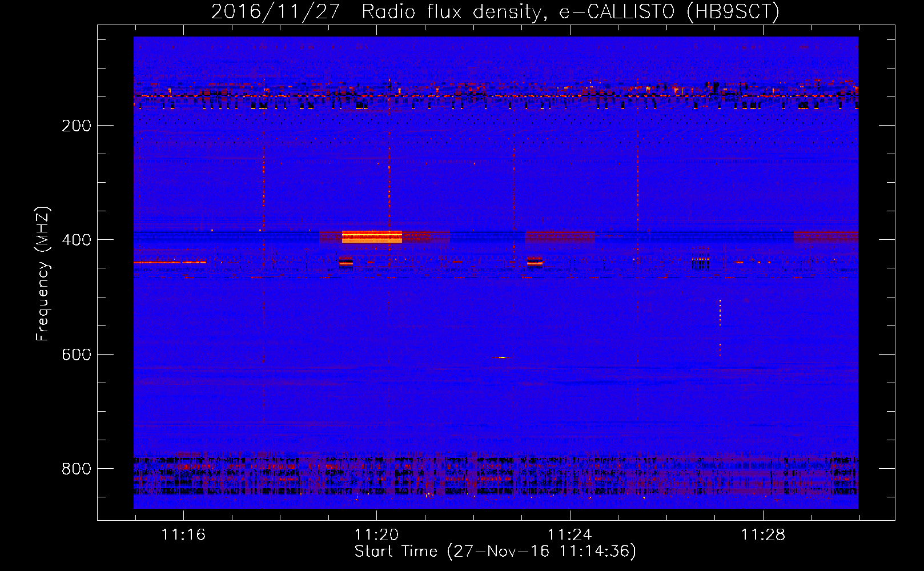924x571 pixels.
Task: Click the 11:24 time tick label
Action: coord(570,535)
